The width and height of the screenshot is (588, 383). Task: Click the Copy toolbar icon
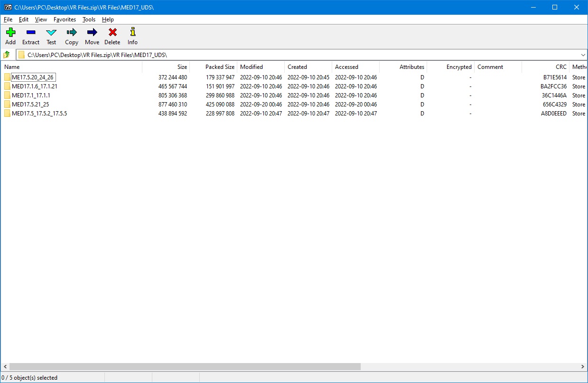click(72, 32)
